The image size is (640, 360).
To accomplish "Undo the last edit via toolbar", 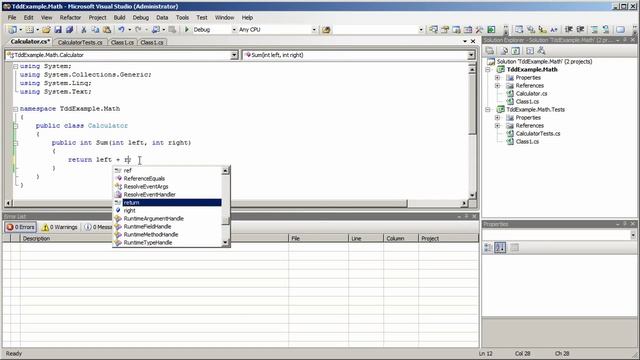I will [121, 29].
